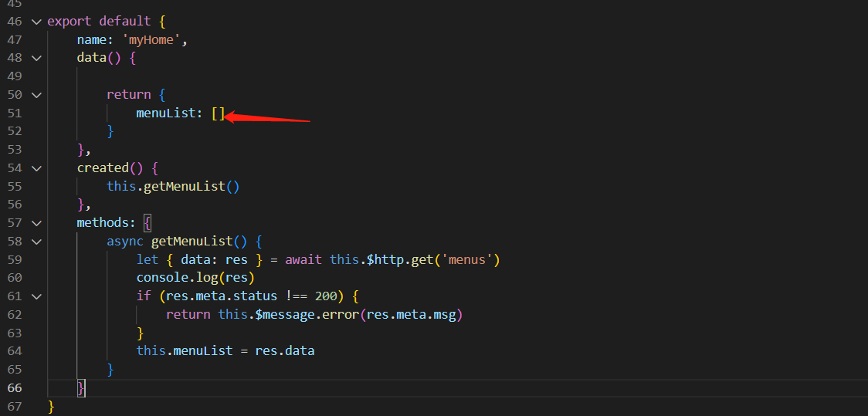Click the await keyword
Viewport: 868px width, 416px height.
click(x=303, y=259)
